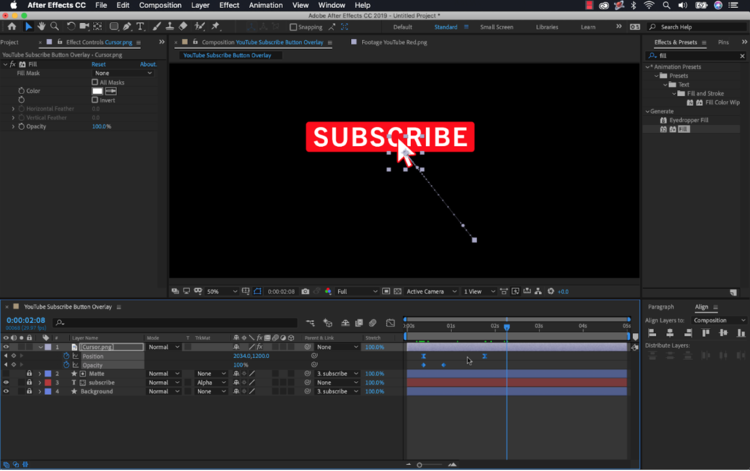Select the Zoom magnifier tool

click(55, 27)
